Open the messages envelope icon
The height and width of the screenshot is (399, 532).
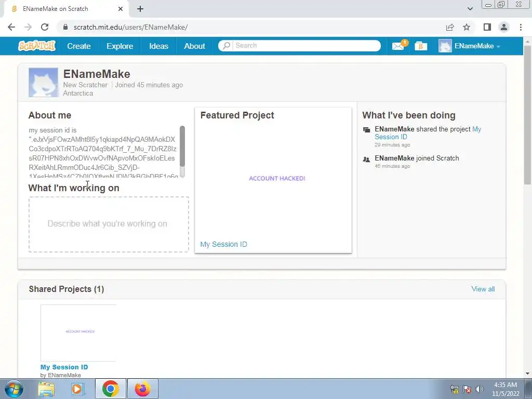(x=398, y=46)
